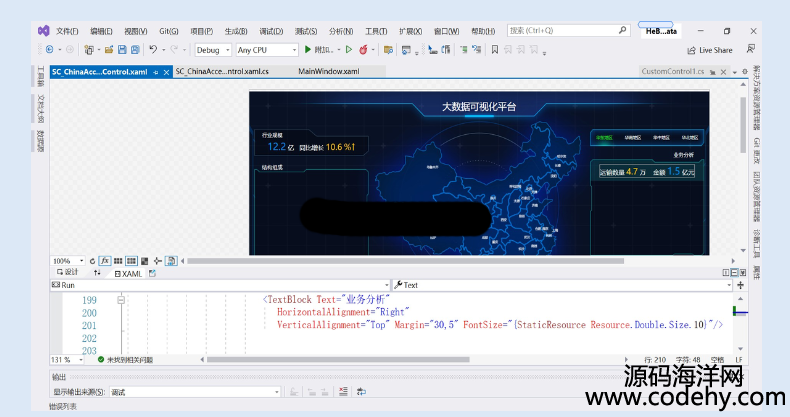Click the Undo arrow in toolbar
Screen dimensions: 790x417
coord(153,49)
